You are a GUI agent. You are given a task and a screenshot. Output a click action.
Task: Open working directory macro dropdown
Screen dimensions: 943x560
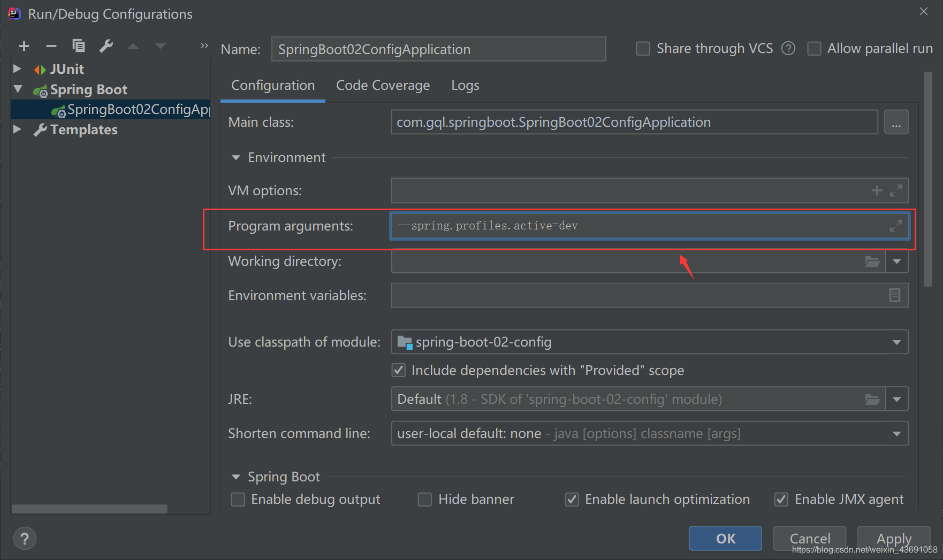click(x=898, y=262)
